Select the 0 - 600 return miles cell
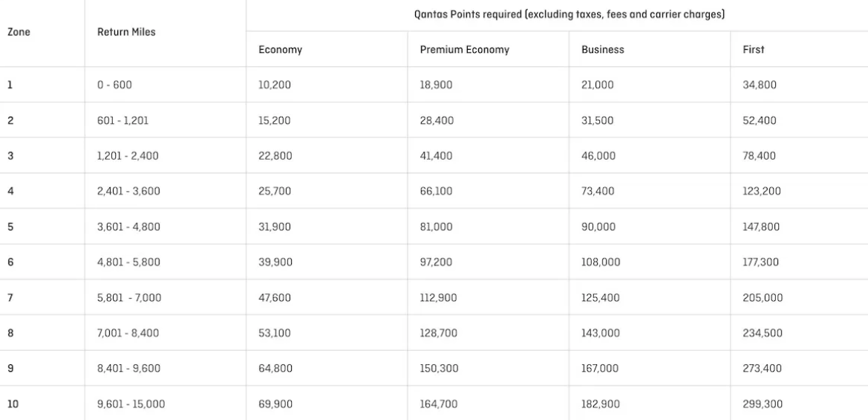 (114, 85)
